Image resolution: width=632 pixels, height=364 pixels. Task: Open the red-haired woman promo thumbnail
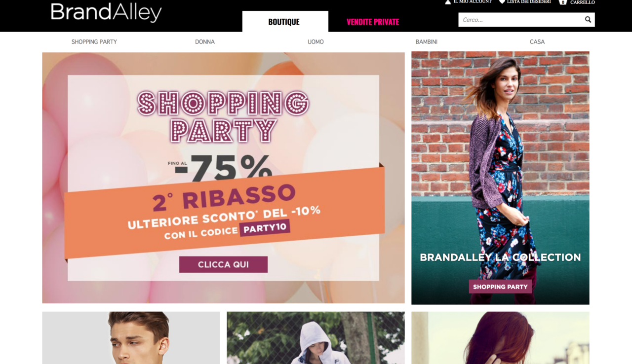pos(500,338)
